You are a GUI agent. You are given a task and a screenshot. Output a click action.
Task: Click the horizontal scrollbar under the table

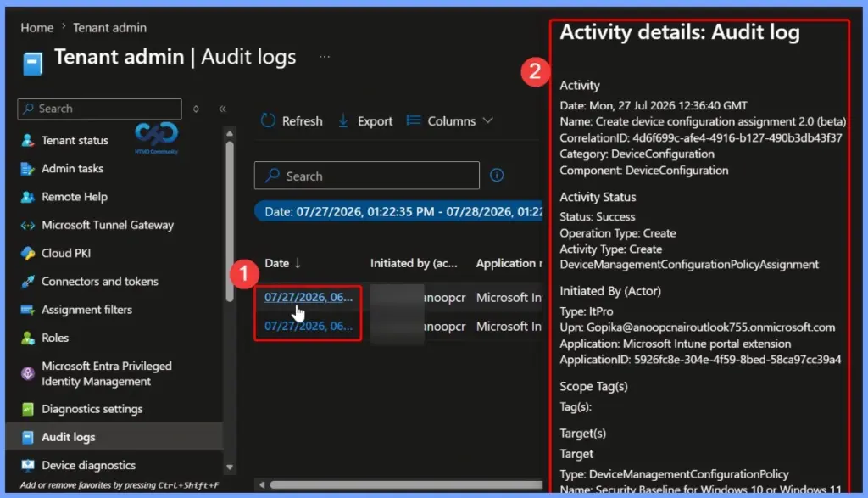point(406,485)
